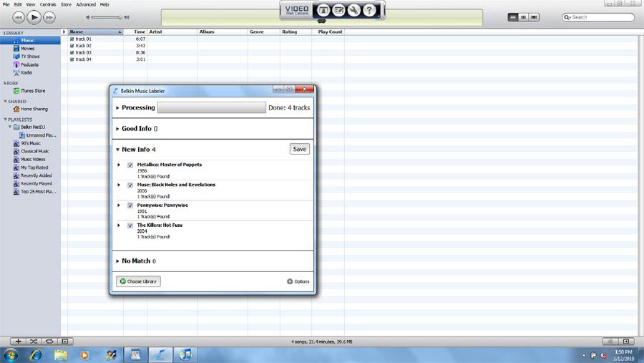644x363 pixels.
Task: Click the Choose Library button
Action: [138, 281]
